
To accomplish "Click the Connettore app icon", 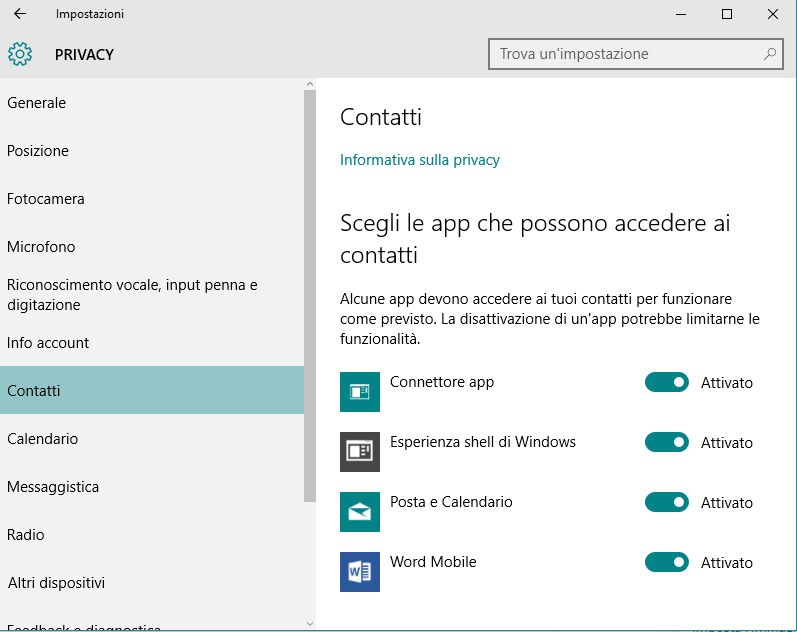I will coord(360,392).
